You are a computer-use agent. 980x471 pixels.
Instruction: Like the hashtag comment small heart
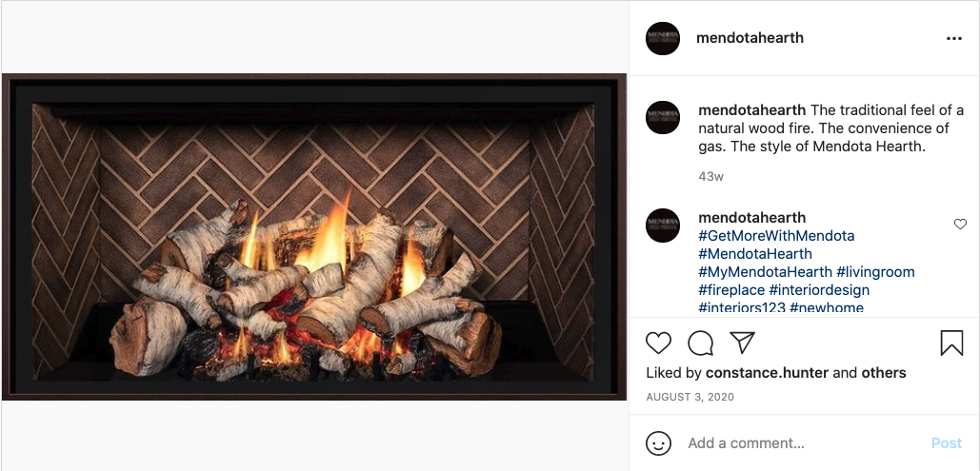(960, 224)
